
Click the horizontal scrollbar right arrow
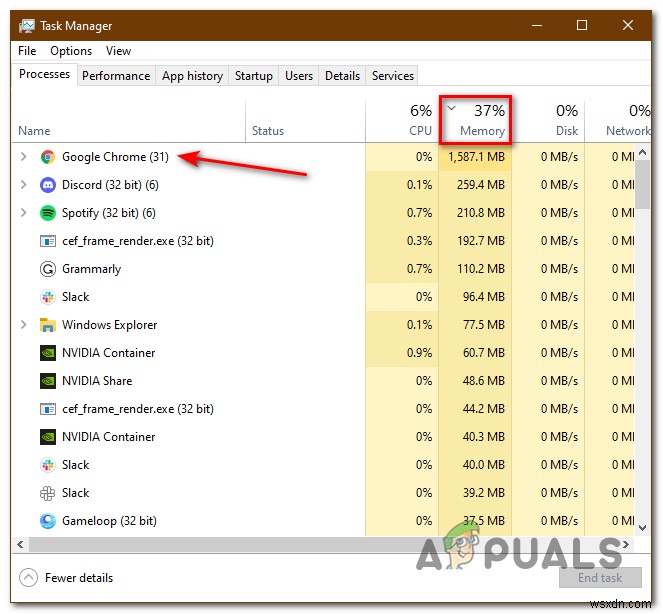click(x=627, y=545)
